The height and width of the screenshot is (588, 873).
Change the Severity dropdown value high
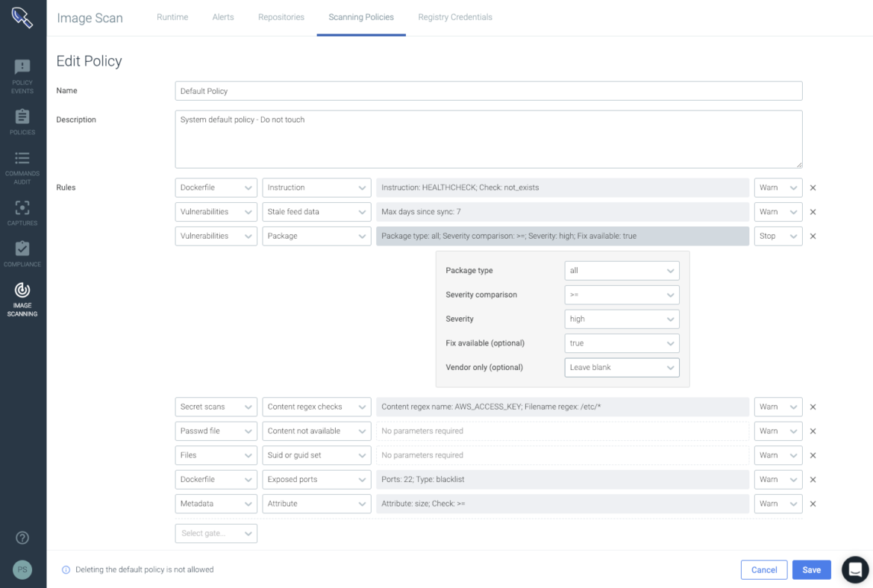click(x=622, y=319)
